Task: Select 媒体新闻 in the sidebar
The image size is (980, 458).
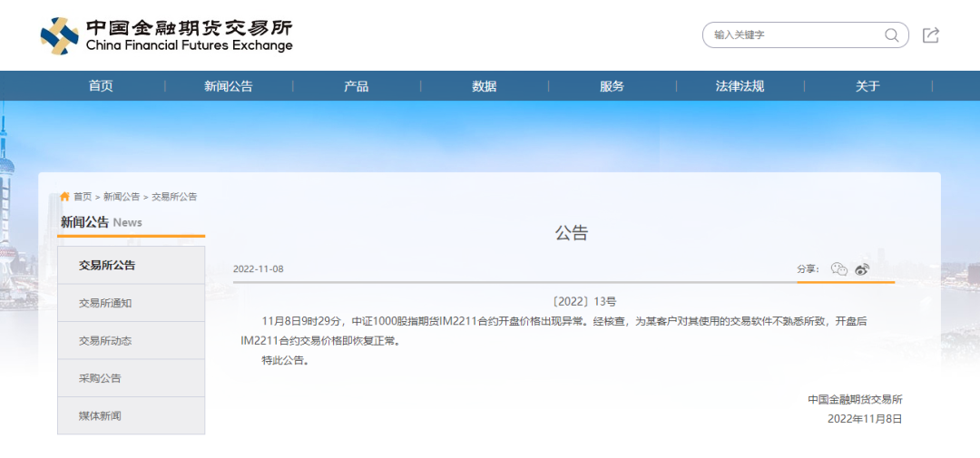Action: 132,415
